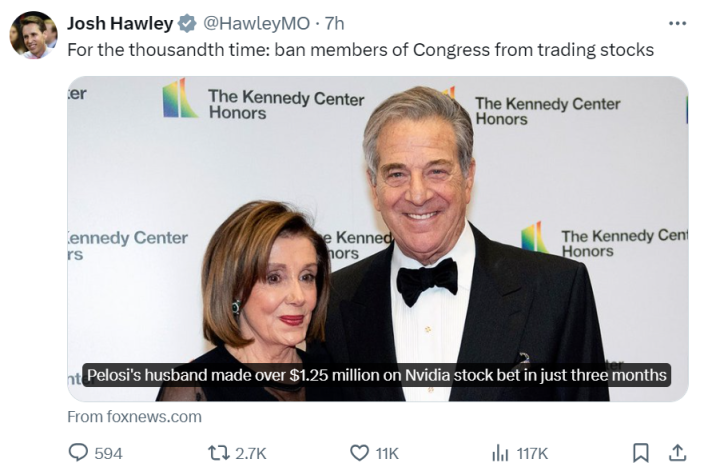Screen dimensions: 704x471
Task: Open the three-dots more options menu
Action: click(677, 23)
